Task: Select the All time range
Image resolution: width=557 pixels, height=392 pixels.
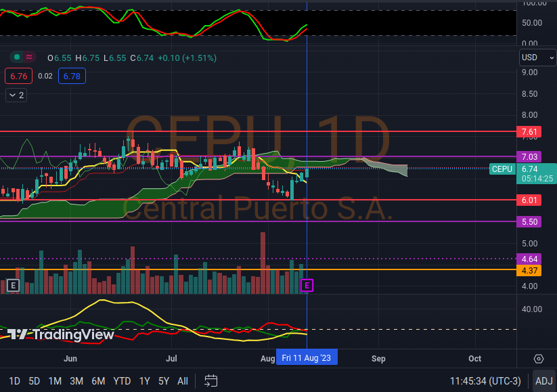Action: [x=183, y=381]
